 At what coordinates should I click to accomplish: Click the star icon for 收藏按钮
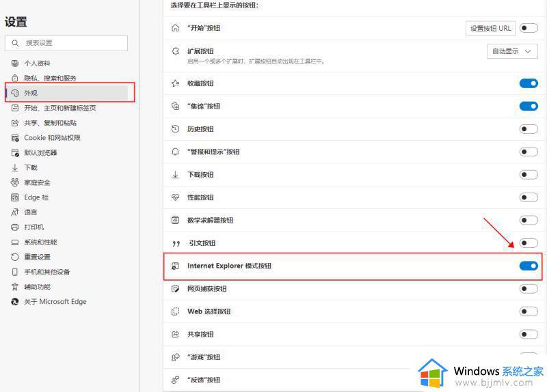pyautogui.click(x=175, y=83)
